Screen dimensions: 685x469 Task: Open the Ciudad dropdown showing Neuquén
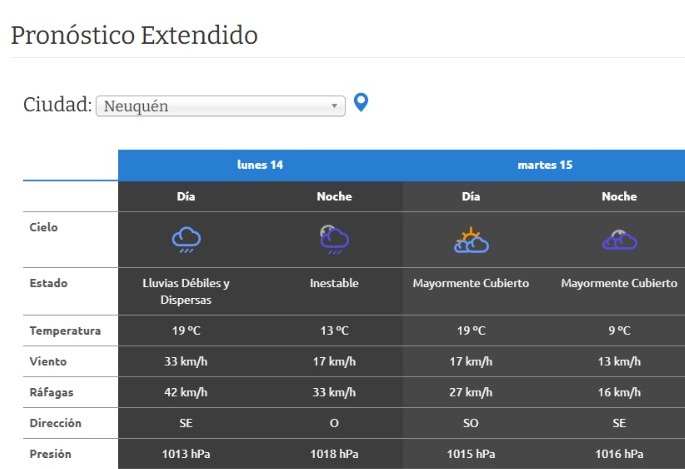point(220,106)
